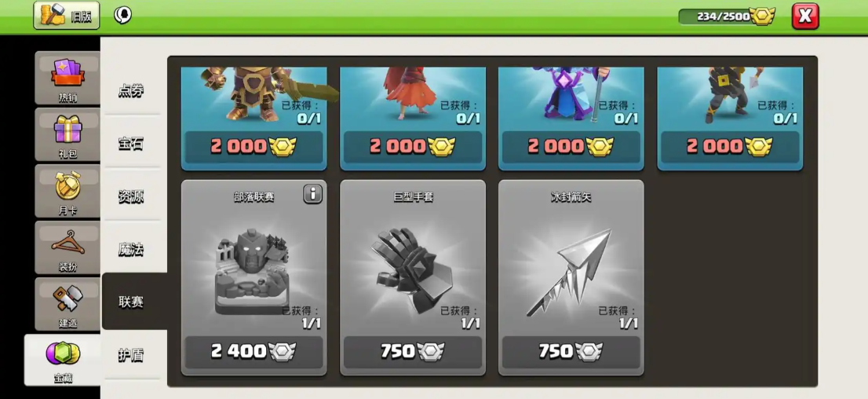Click the league medal icon beside 234/2500
Screen dimensions: 868x399
tap(762, 16)
